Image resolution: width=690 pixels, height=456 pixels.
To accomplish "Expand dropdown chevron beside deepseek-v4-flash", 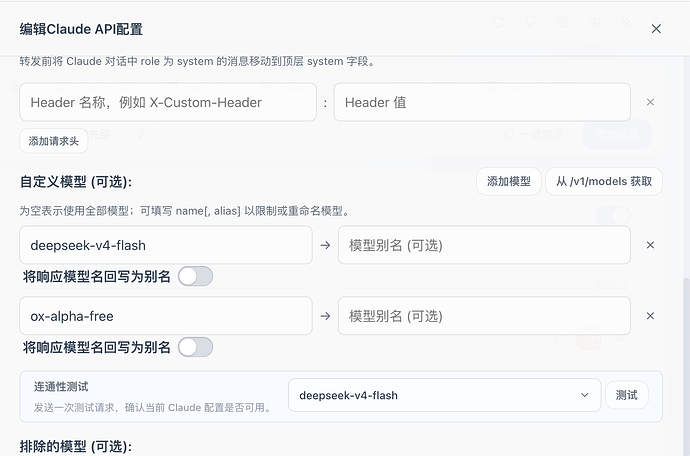I will tap(584, 395).
